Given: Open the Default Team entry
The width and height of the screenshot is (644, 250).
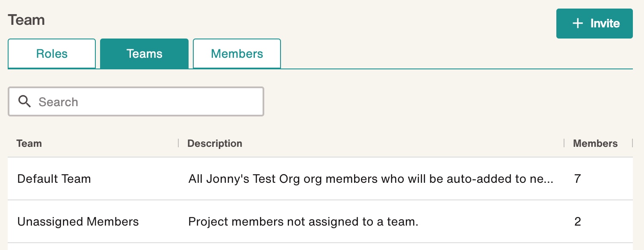Looking at the screenshot, I should [x=54, y=179].
